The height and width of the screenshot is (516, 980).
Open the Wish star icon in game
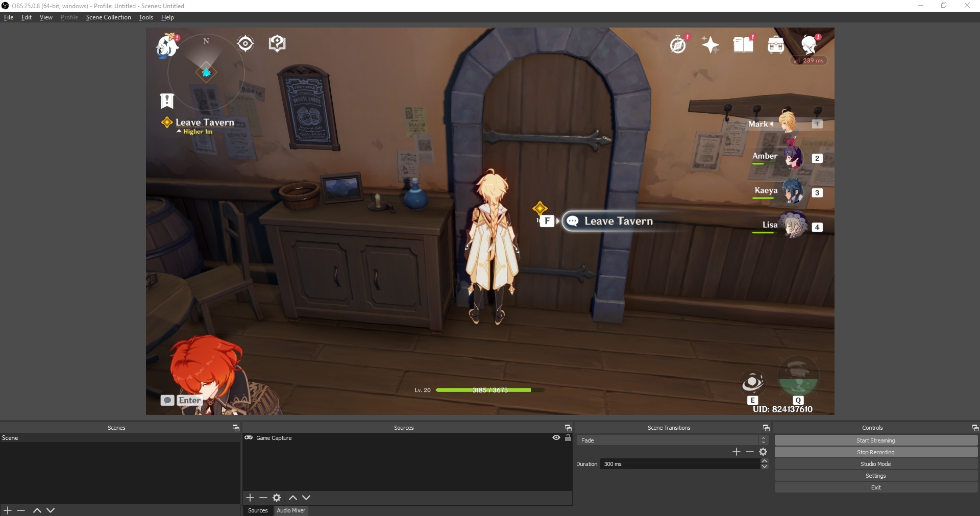pos(710,45)
